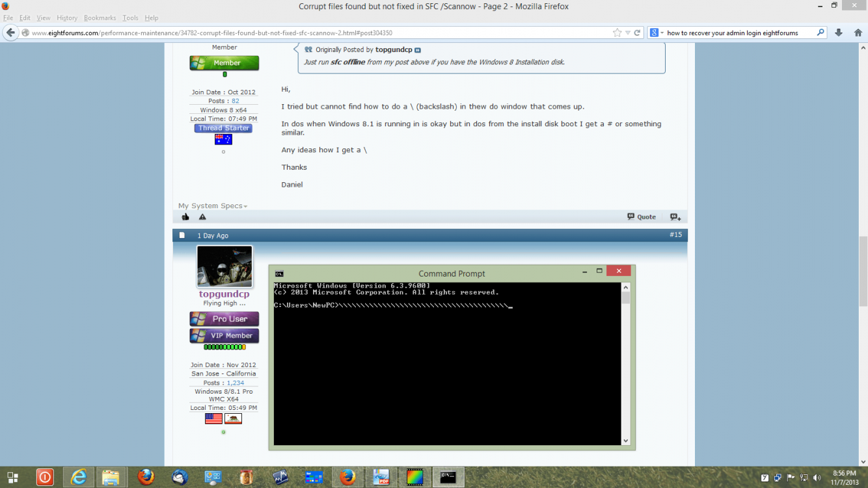
Task: Open the Bookmarks menu
Action: pos(100,18)
